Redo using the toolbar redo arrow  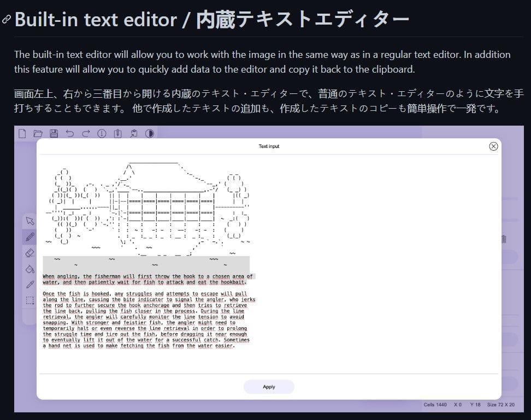(x=86, y=133)
